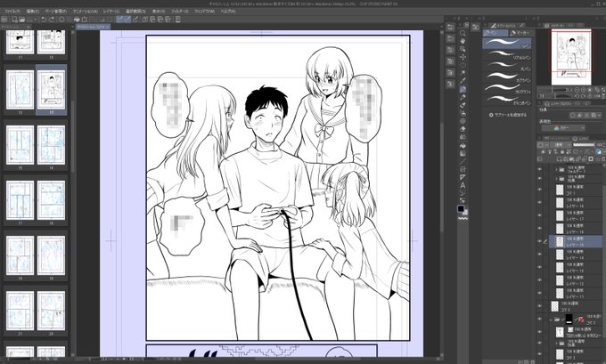Open the レイヤー menu
This screenshot has width=606, height=364.
[111, 12]
